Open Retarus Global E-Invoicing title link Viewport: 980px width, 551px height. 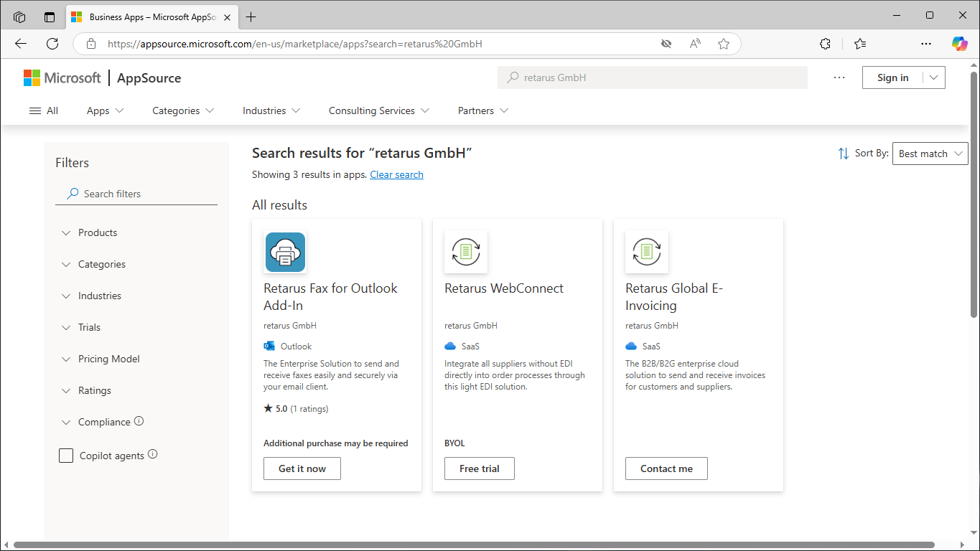pos(674,297)
